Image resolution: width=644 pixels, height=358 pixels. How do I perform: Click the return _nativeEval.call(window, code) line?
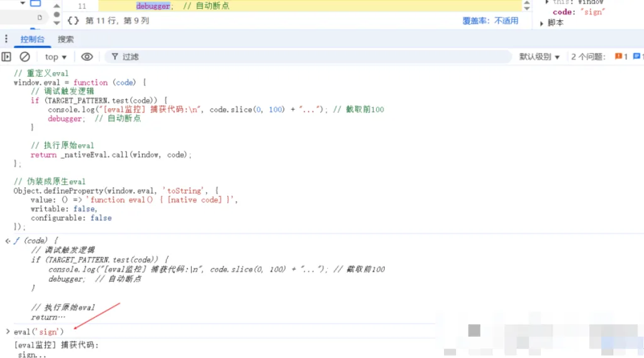pos(111,155)
